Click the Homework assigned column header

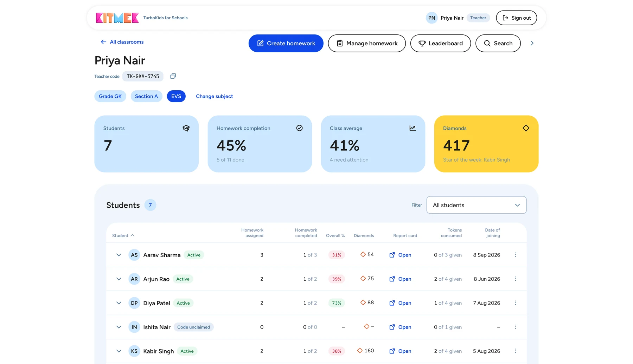click(252, 233)
